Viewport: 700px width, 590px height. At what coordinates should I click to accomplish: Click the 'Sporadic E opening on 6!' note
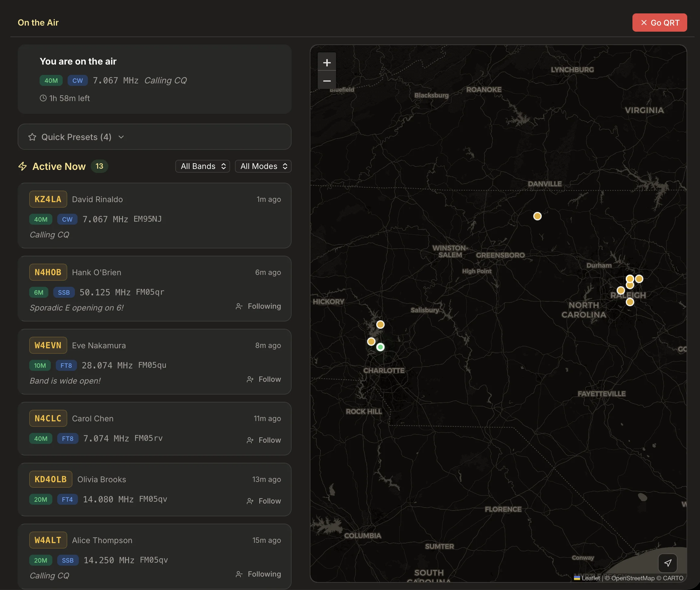coord(77,307)
